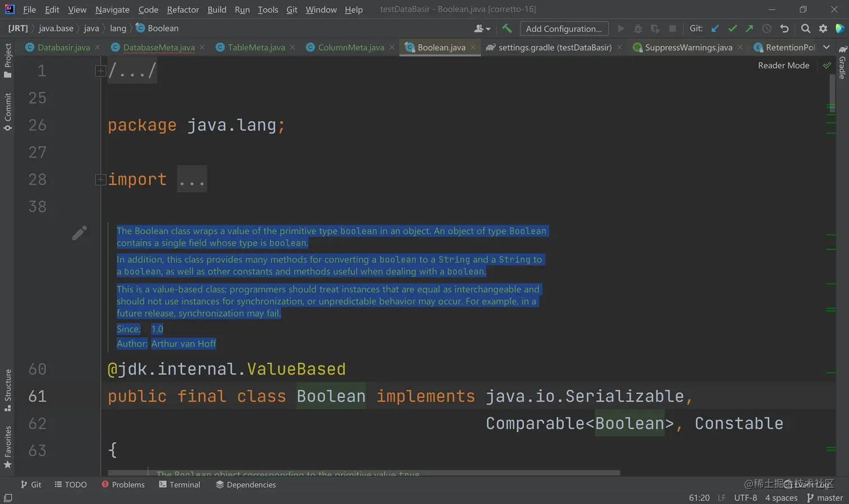Open the Navigate menu

point(112,10)
